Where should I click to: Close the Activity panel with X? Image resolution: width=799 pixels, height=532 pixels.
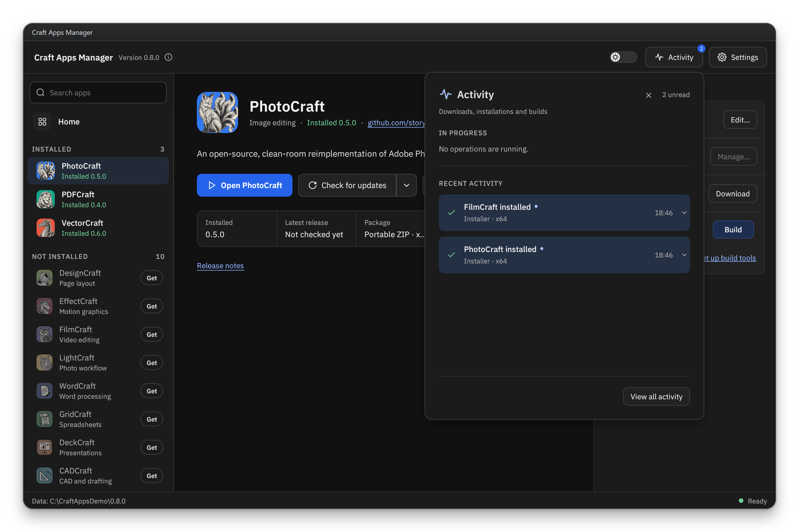649,95
